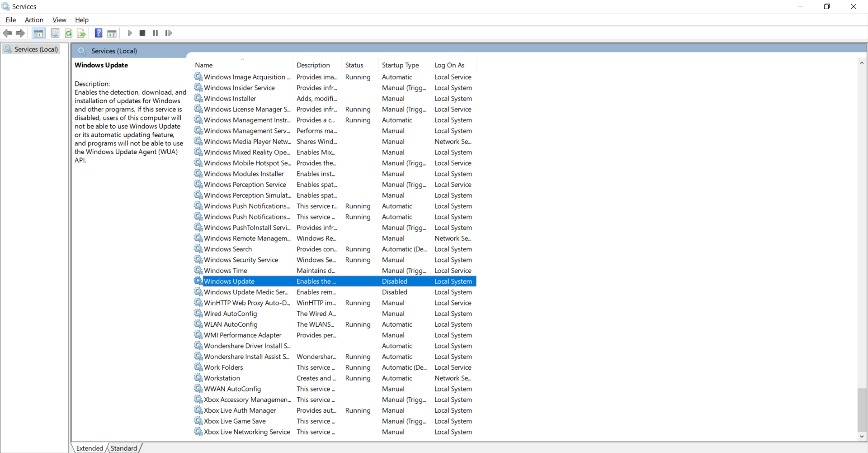The height and width of the screenshot is (453, 868).
Task: Pause the service using the Pause icon
Action: (156, 33)
